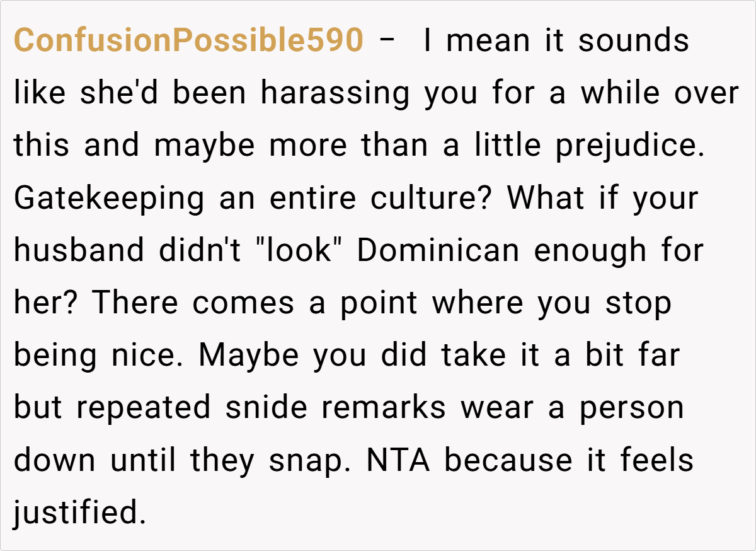This screenshot has height=551, width=756.
Task: Click the word "remarks" in the text
Action: point(383,407)
